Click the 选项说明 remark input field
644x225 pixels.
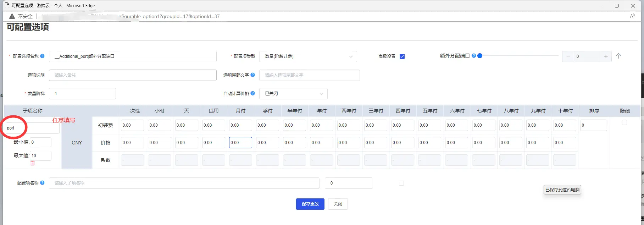click(133, 75)
